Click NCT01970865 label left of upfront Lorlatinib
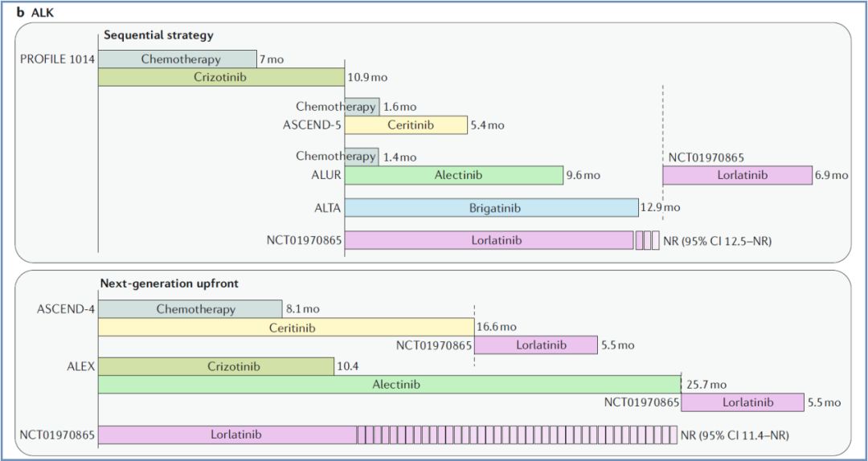Screen dimensions: 868x461 [58, 435]
